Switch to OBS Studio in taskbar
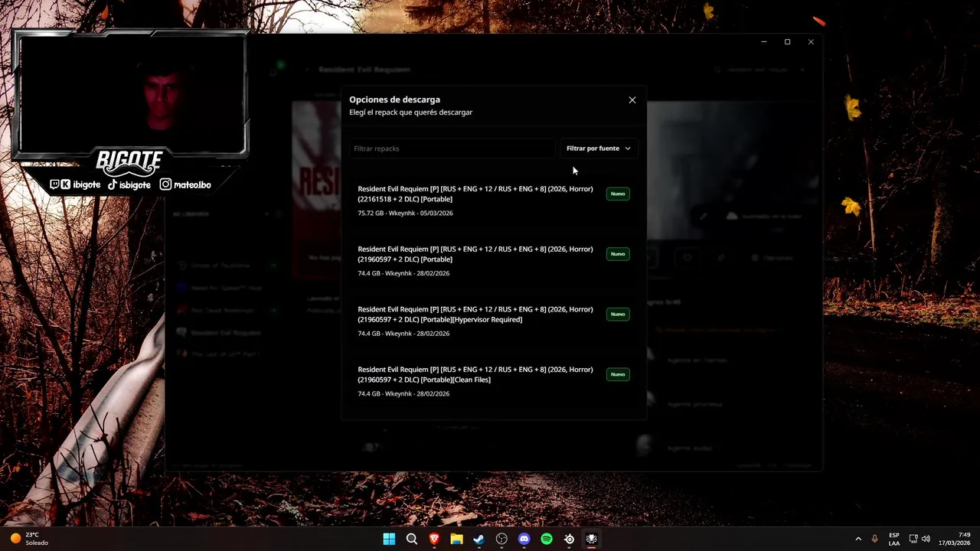Viewport: 980px width, 551px height. coord(501,539)
